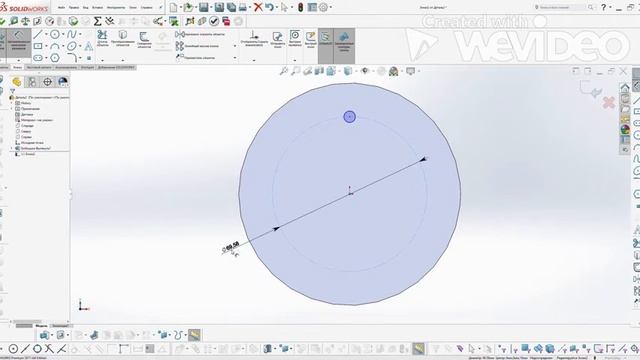Open the Save button dropdown arrow

211,7
